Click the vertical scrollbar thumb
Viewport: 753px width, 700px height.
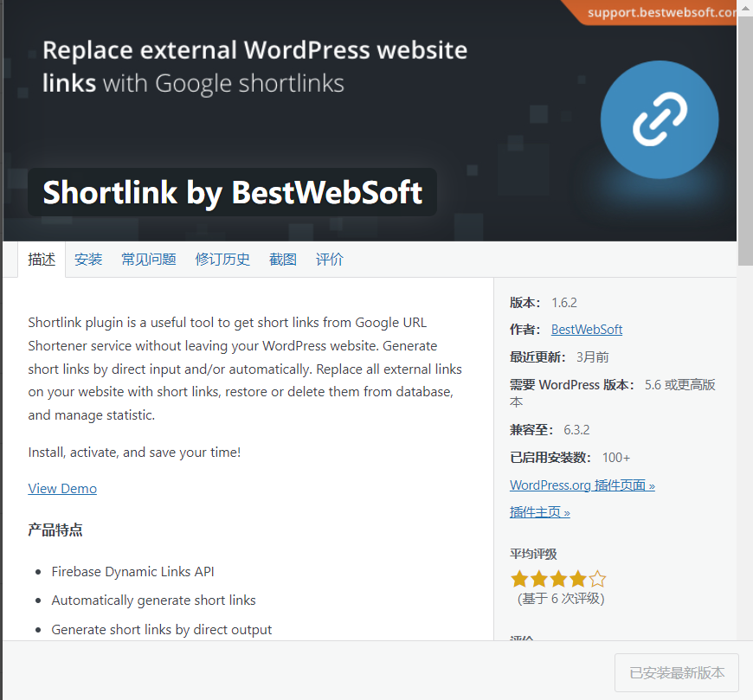click(745, 140)
